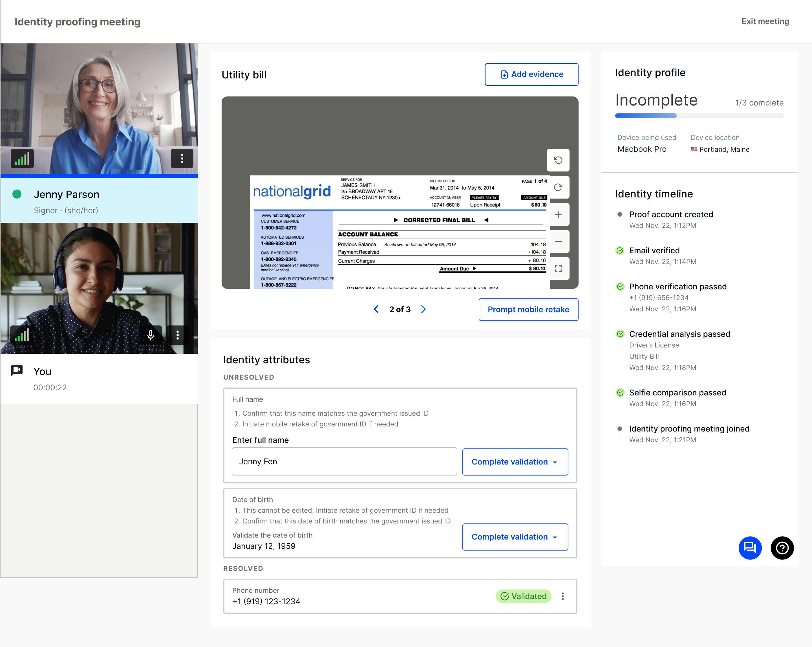Image resolution: width=812 pixels, height=647 pixels.
Task: Click Prompt mobile retake button
Action: pos(528,310)
